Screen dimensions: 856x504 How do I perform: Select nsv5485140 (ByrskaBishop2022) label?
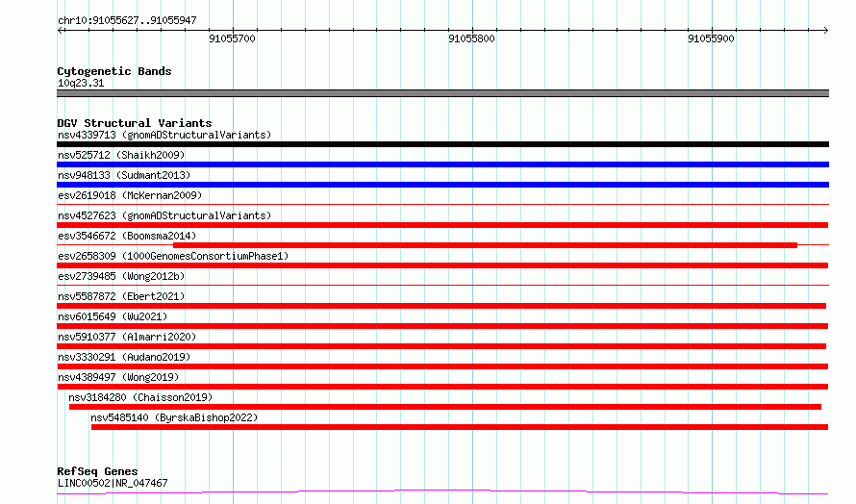(x=174, y=417)
